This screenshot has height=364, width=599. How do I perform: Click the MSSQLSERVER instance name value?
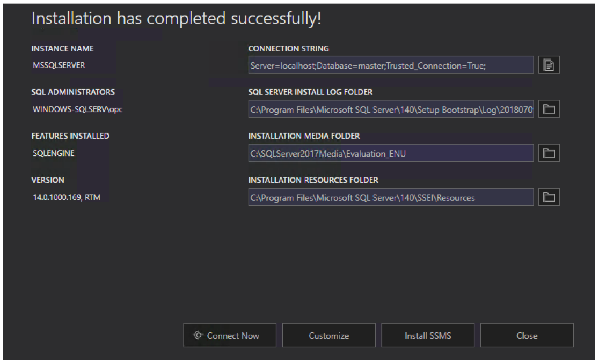(x=59, y=65)
